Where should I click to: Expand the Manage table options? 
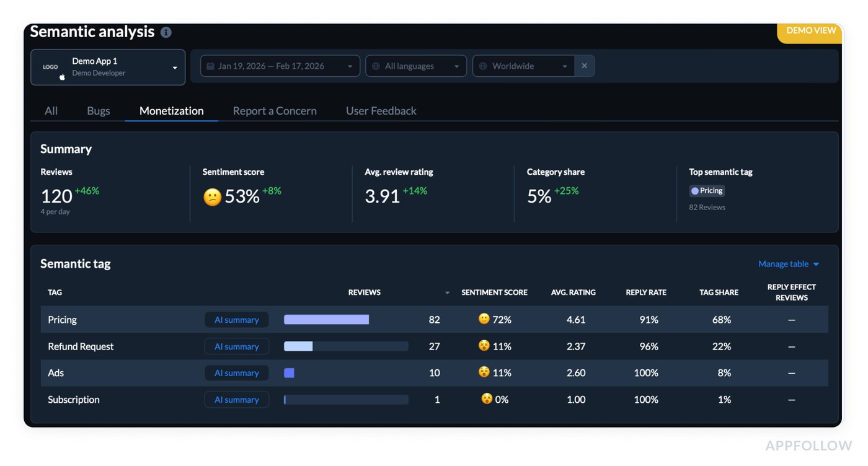click(x=788, y=263)
